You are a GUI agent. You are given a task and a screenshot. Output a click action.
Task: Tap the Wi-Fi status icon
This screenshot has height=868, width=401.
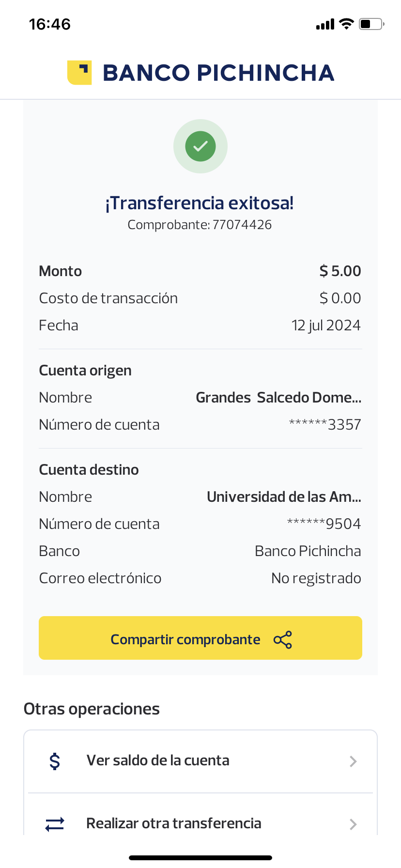click(346, 24)
